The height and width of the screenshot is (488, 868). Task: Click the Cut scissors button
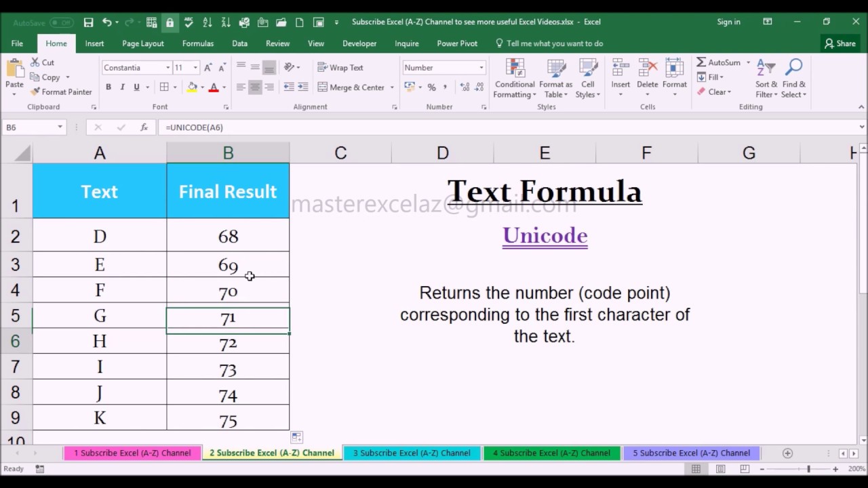click(x=42, y=62)
